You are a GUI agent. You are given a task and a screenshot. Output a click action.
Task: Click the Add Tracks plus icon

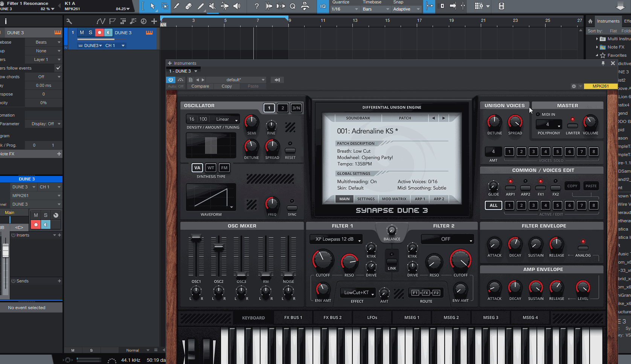pyautogui.click(x=154, y=21)
